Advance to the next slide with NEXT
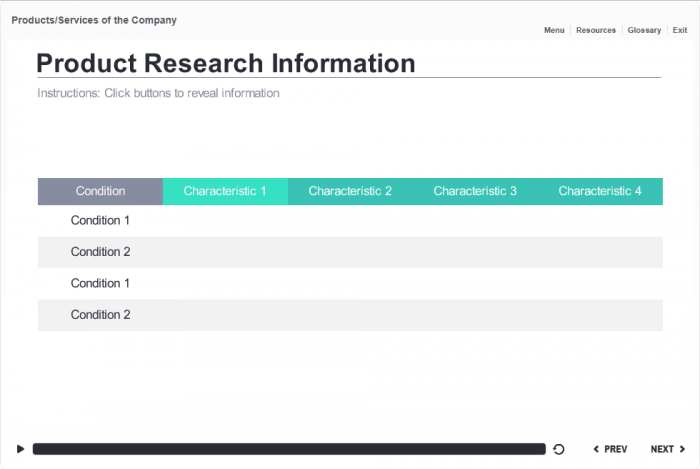The width and height of the screenshot is (700, 469). 668,449
